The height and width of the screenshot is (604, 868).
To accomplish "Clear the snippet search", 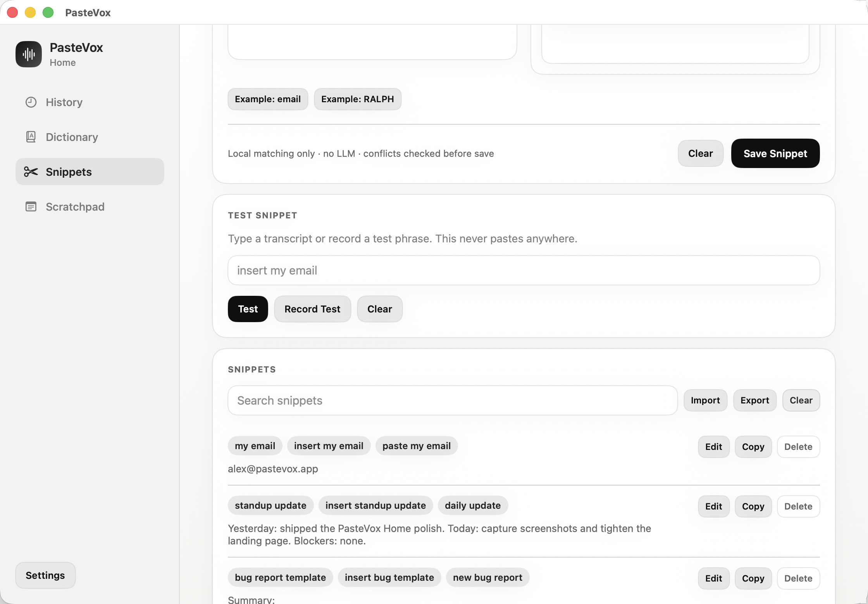I will [x=801, y=400].
